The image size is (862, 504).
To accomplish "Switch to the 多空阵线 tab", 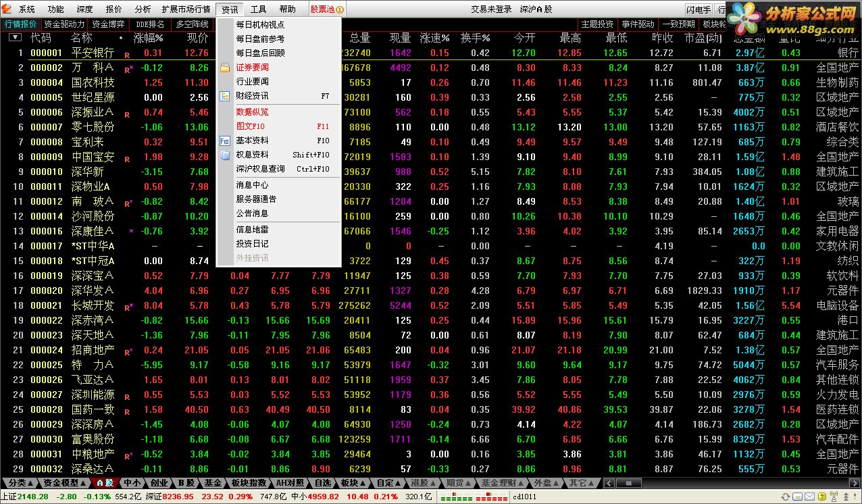I will pos(192,24).
